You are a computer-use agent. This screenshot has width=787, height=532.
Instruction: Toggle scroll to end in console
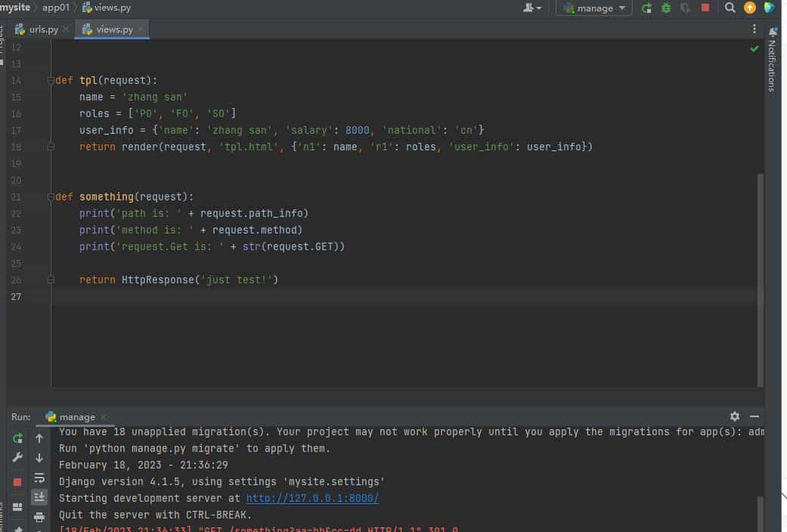(x=39, y=496)
